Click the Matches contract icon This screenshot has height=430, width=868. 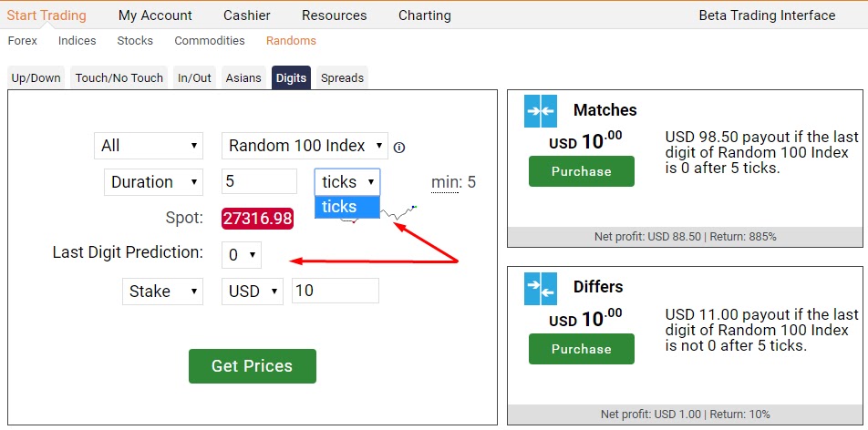(x=541, y=111)
